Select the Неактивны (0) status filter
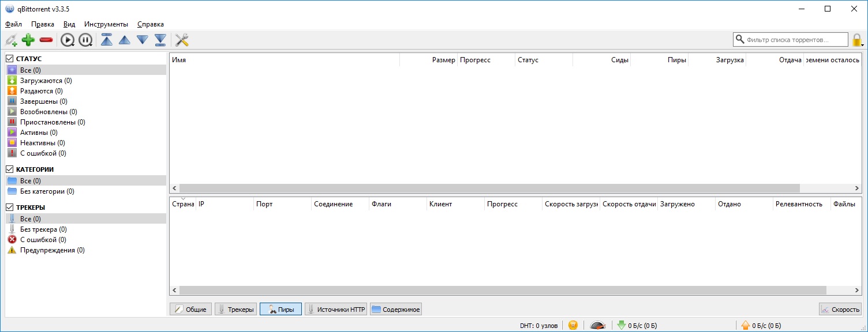The width and height of the screenshot is (868, 332). (85, 143)
